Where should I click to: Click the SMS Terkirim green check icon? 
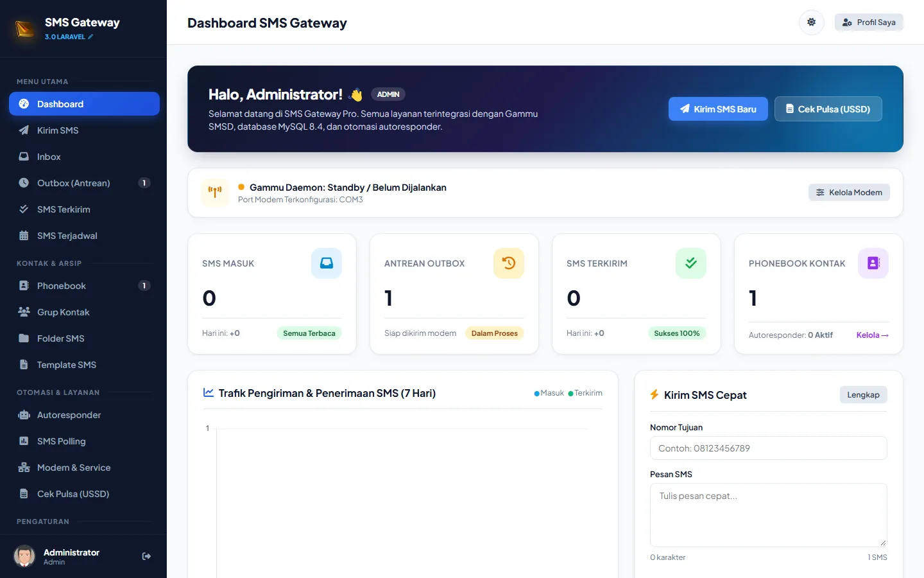[691, 263]
